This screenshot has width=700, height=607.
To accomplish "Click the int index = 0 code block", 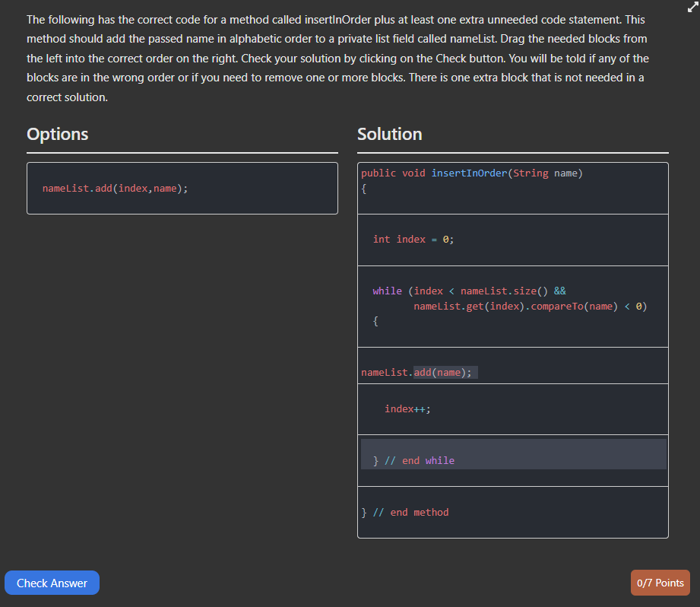I will [x=512, y=239].
